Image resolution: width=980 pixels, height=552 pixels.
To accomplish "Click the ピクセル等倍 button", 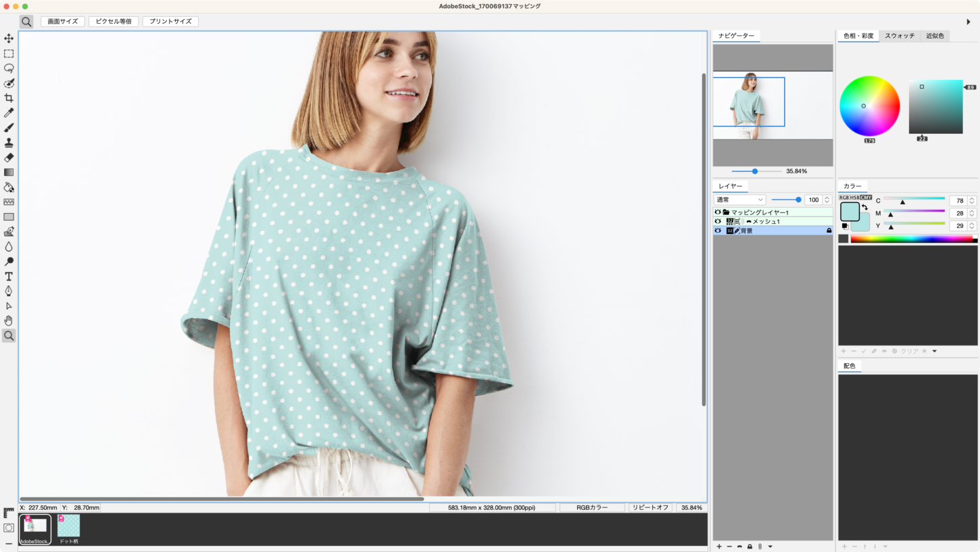I will 114,22.
